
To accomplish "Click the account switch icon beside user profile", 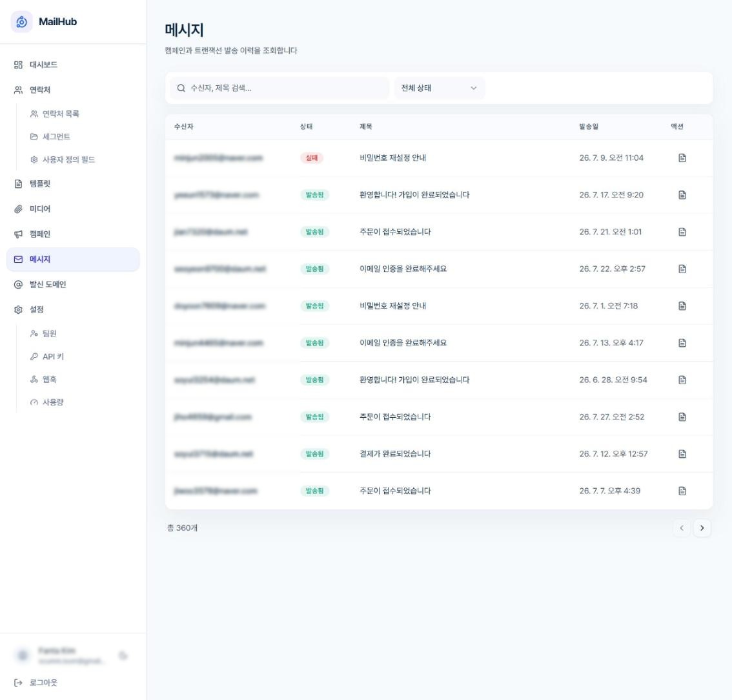I will [123, 655].
